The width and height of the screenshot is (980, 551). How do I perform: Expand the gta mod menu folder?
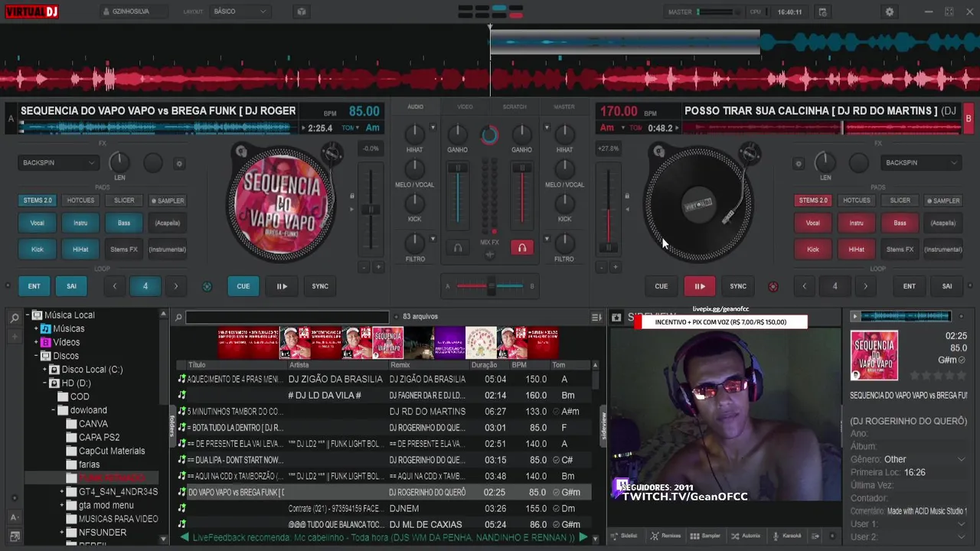coord(63,505)
